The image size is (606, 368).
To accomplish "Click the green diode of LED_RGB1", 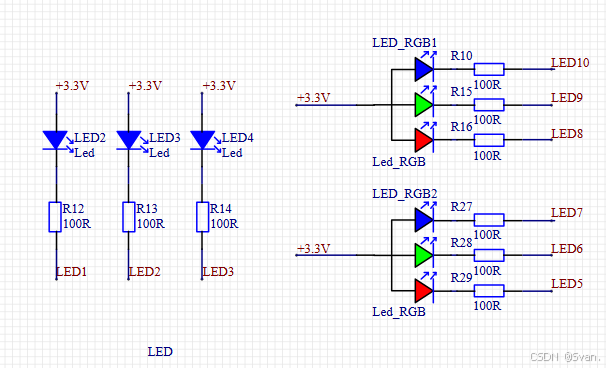I will (424, 105).
